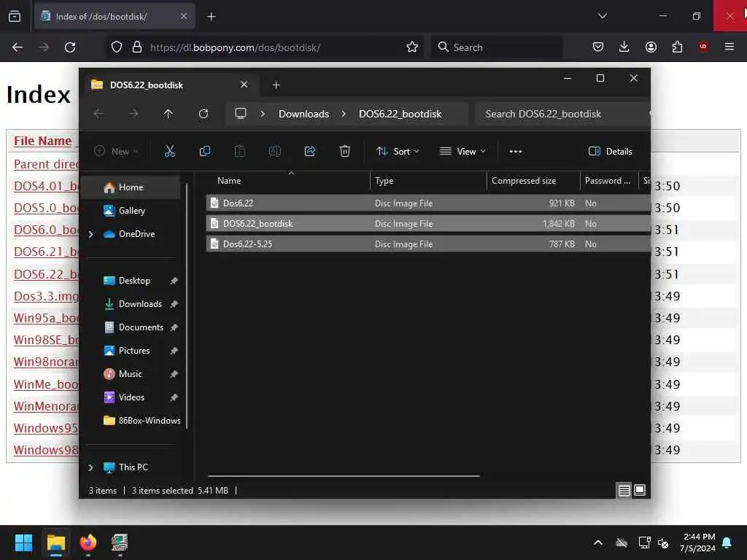Bookmark this page with the star icon
747x560 pixels.
click(412, 47)
